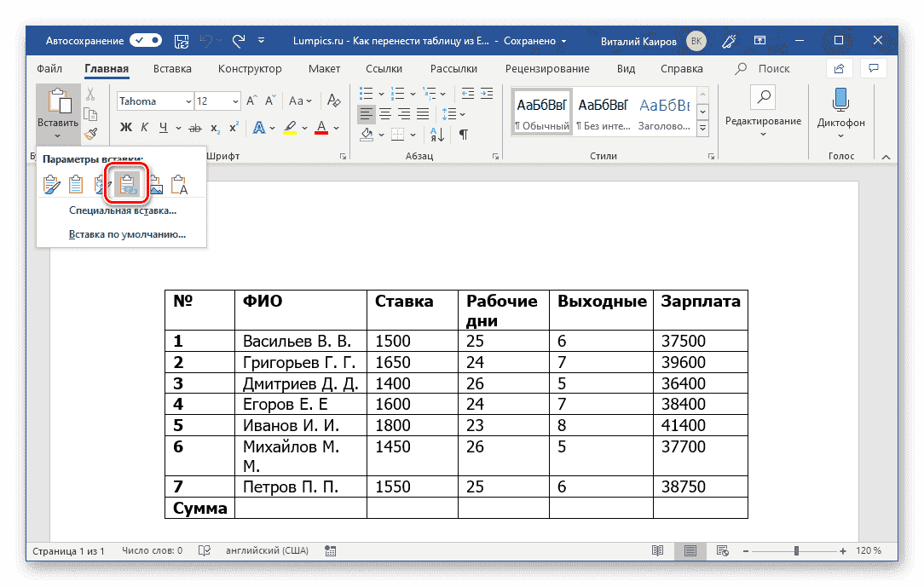Expand the font size dropdown arrow
The width and height of the screenshot is (924, 587).
235,101
